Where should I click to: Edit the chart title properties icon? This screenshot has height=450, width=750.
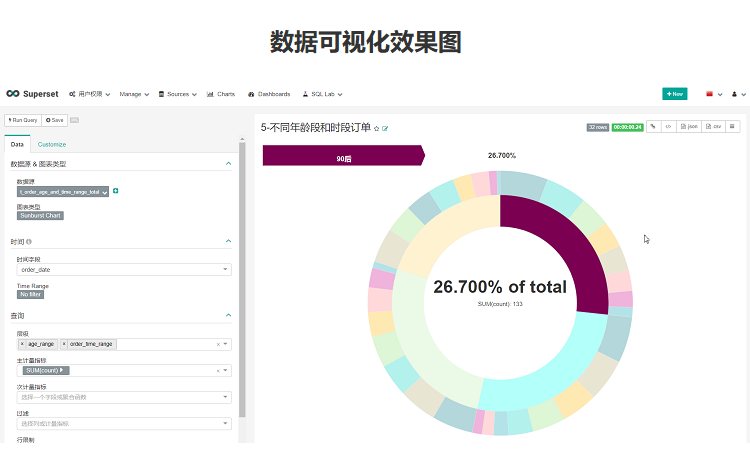385,129
